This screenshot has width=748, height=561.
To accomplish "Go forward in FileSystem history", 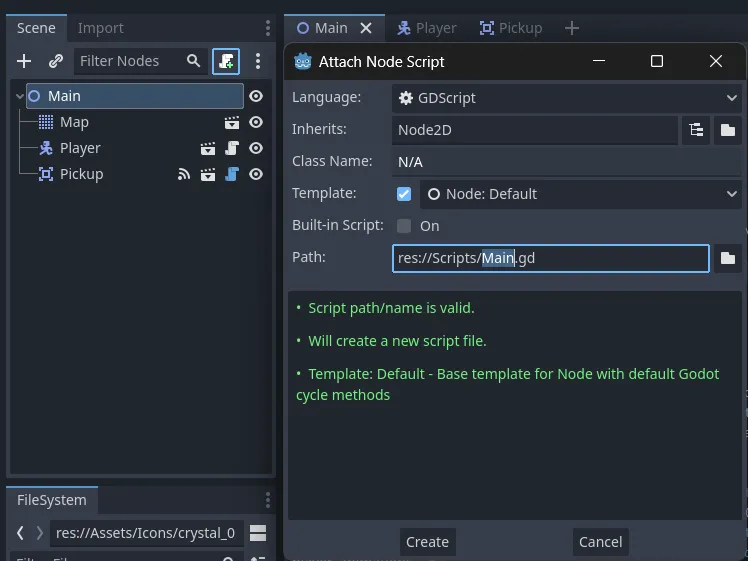I will (x=40, y=533).
